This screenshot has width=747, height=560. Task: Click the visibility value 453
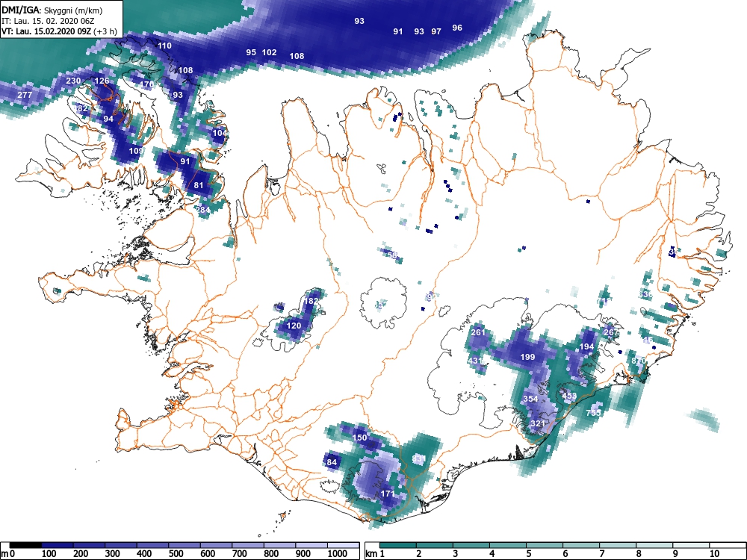click(569, 396)
